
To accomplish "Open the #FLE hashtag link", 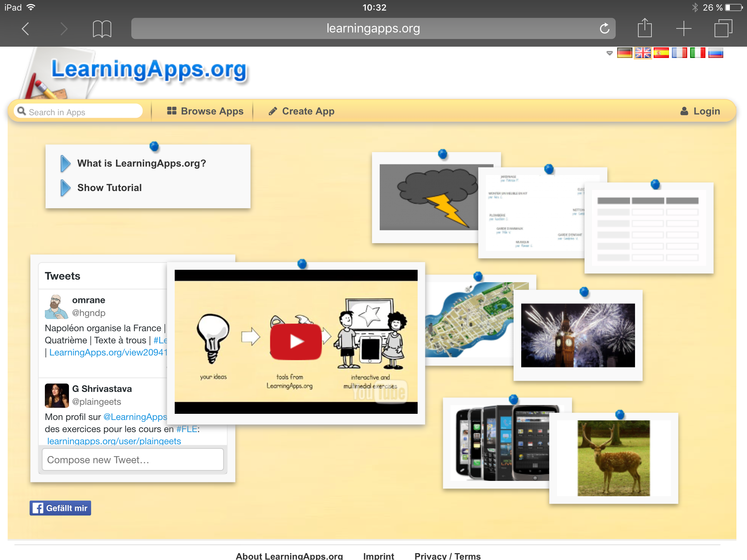I will (187, 429).
